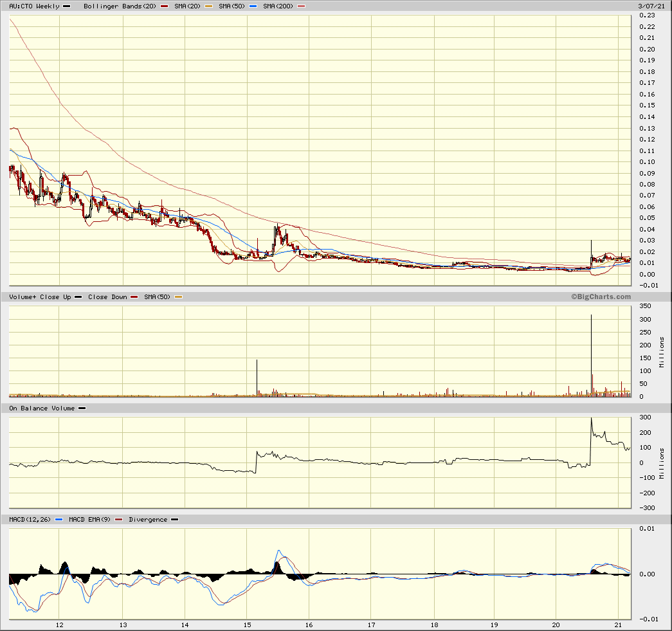Click the 0.23 price axis value
672x631 pixels.
pyautogui.click(x=647, y=15)
